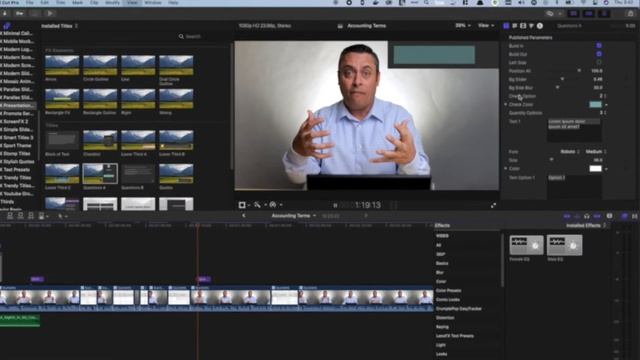Open the Text inspector icon
This screenshot has width=640, height=360.
click(x=515, y=26)
